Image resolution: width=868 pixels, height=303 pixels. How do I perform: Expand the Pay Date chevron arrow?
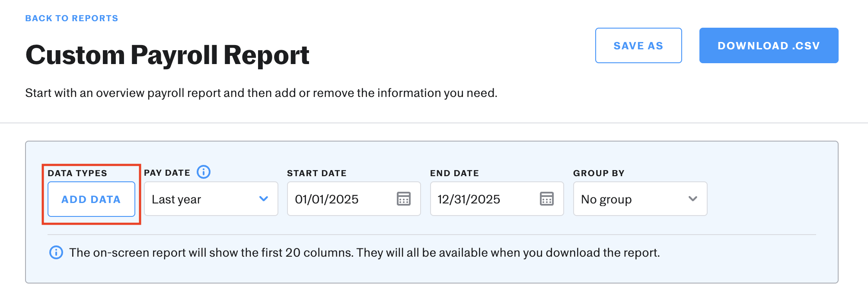(x=264, y=199)
